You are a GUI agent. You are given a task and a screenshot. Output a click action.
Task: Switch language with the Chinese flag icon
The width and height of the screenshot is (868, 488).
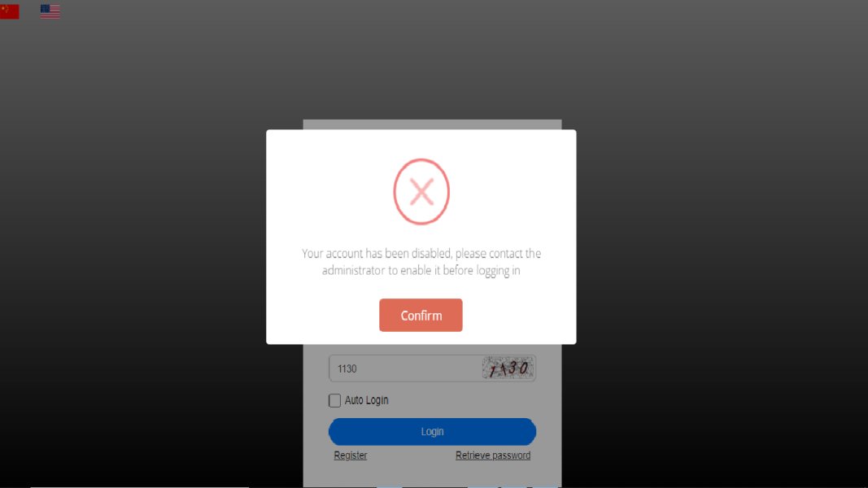(x=10, y=11)
